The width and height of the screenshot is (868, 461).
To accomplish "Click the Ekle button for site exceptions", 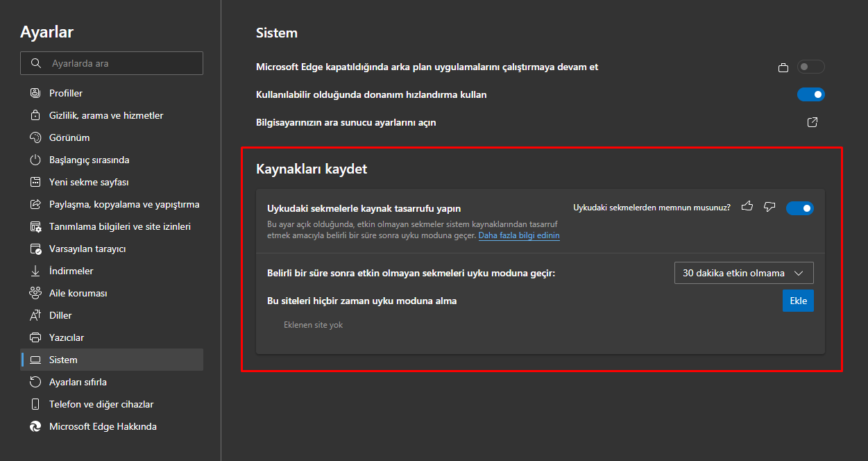I will click(798, 301).
